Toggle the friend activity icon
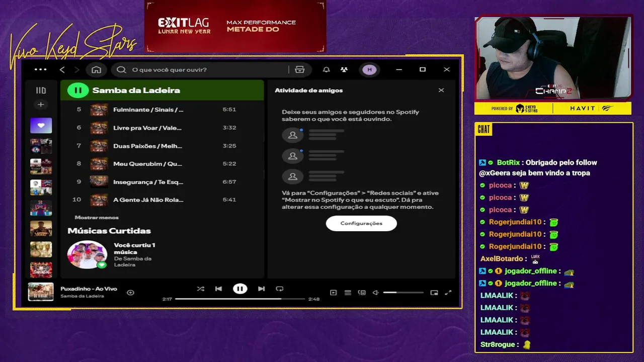The width and height of the screenshot is (644, 362). (x=344, y=69)
